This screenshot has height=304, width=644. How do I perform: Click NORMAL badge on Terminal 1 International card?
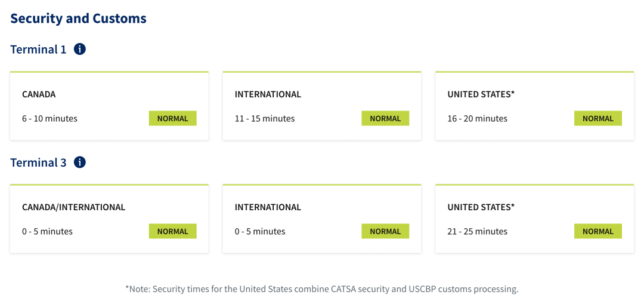coord(385,118)
